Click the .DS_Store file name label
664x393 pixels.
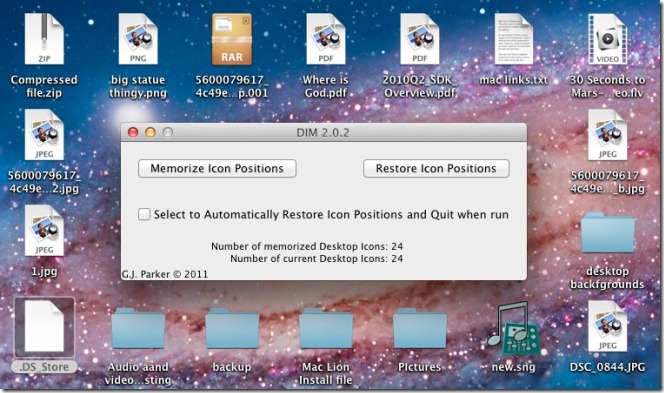pos(44,367)
